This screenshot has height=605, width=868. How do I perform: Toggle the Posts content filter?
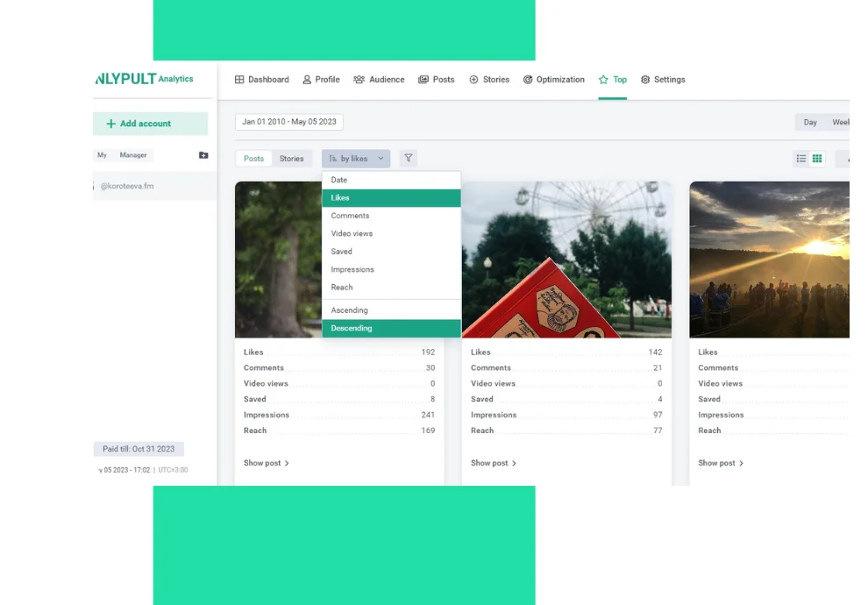click(x=253, y=159)
